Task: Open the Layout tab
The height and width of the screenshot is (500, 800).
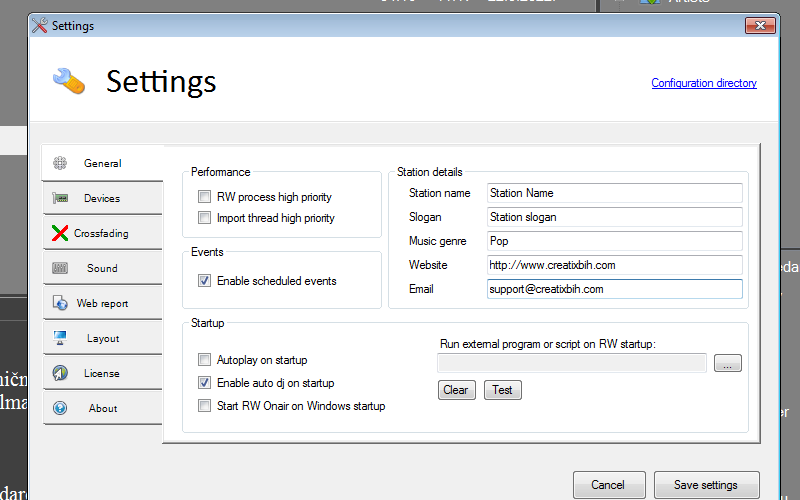Action: [x=103, y=338]
